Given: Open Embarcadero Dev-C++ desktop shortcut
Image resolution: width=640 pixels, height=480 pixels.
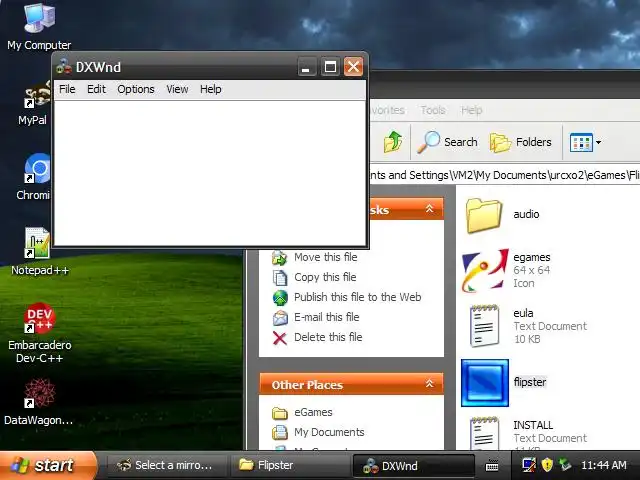Looking at the screenshot, I should coord(40,331).
